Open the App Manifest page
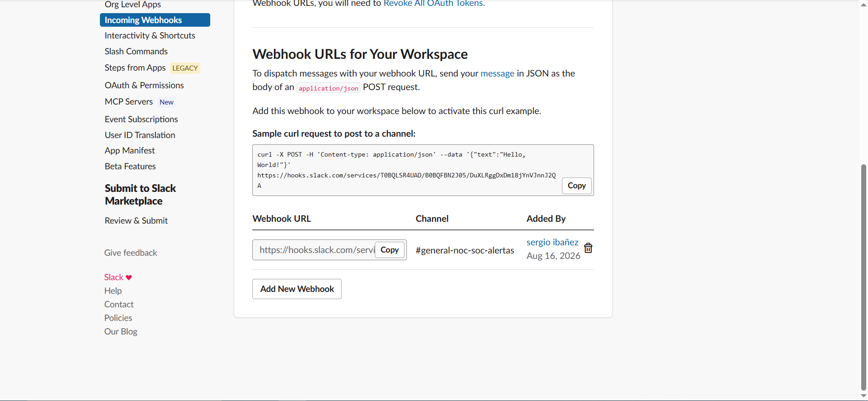Screen dimensions: 868x401 coord(130,150)
